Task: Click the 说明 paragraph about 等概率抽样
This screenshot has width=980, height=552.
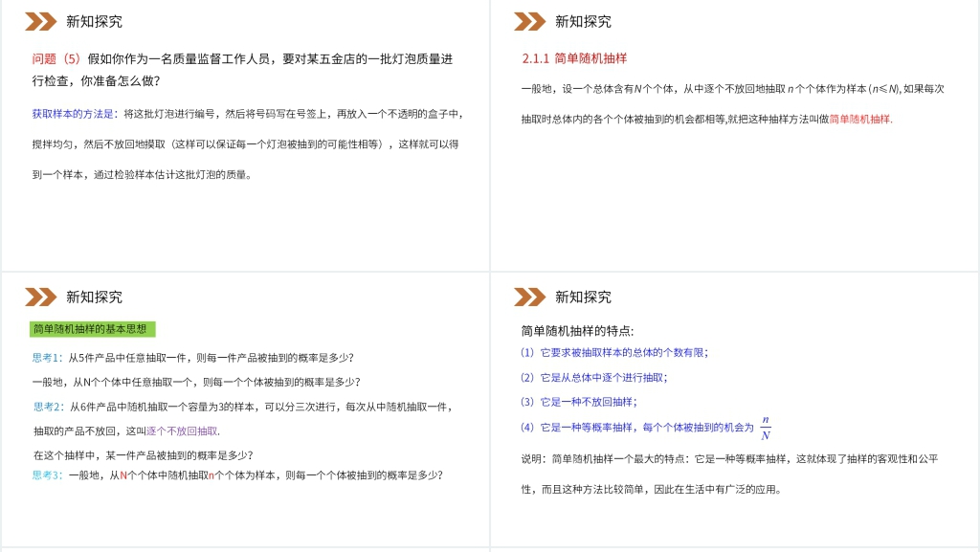Action: (x=730, y=474)
